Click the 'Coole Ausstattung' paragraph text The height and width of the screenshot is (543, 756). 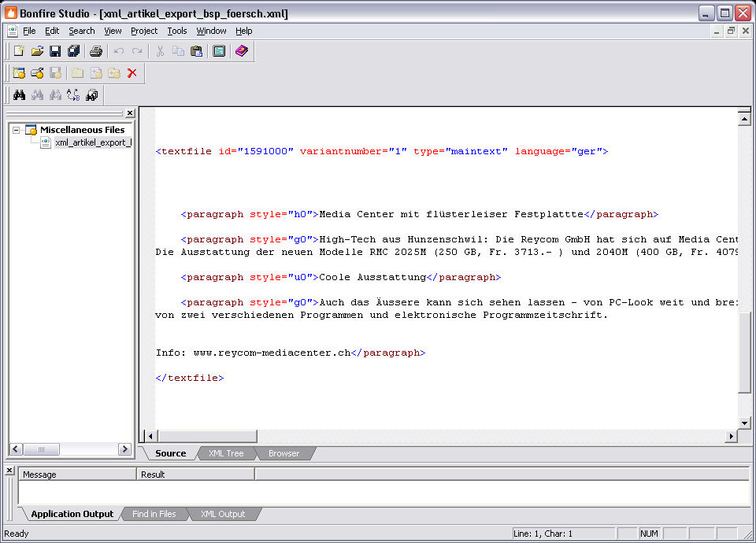click(372, 278)
